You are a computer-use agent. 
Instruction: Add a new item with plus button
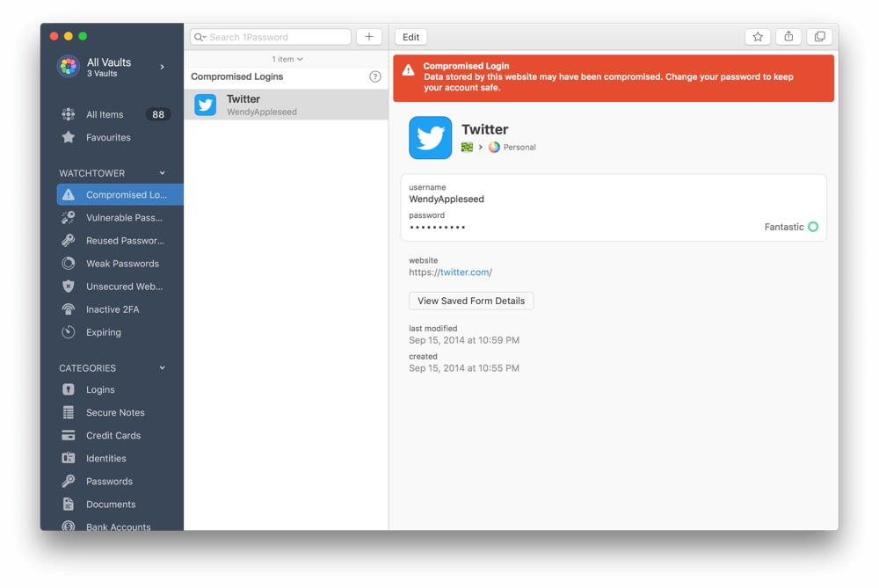click(x=369, y=37)
